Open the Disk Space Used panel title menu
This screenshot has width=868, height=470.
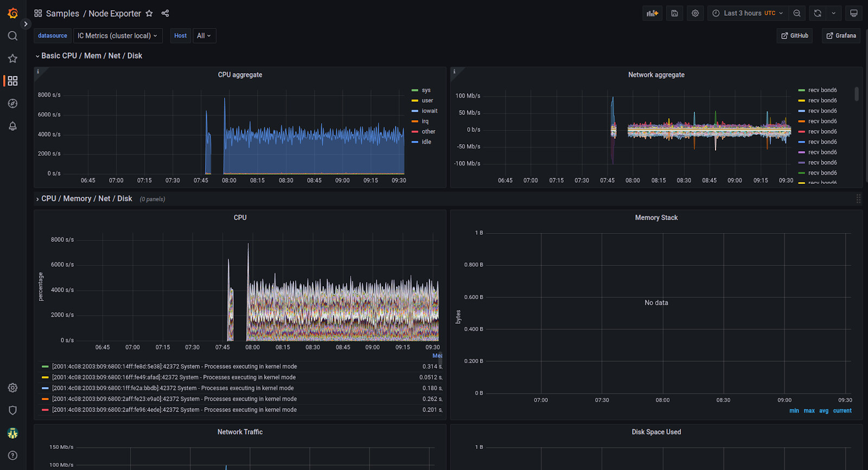point(656,432)
